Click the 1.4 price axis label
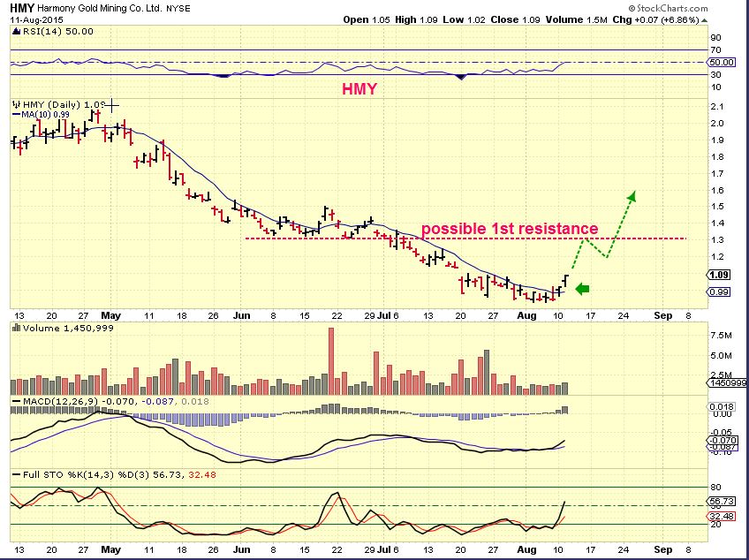 tap(717, 223)
